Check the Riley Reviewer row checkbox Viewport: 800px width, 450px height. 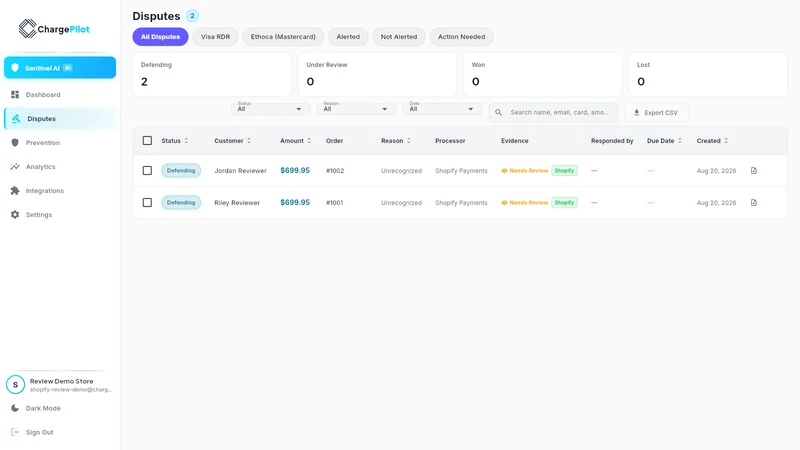click(x=147, y=203)
